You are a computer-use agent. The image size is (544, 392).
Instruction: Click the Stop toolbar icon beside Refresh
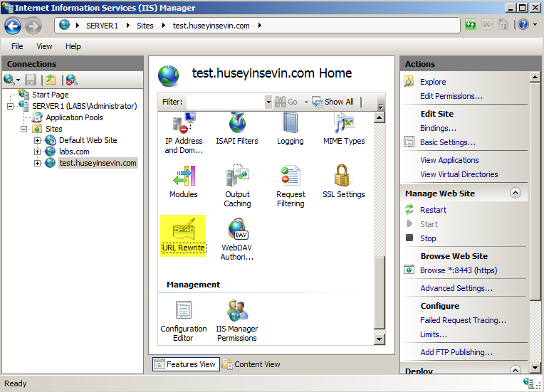487,25
